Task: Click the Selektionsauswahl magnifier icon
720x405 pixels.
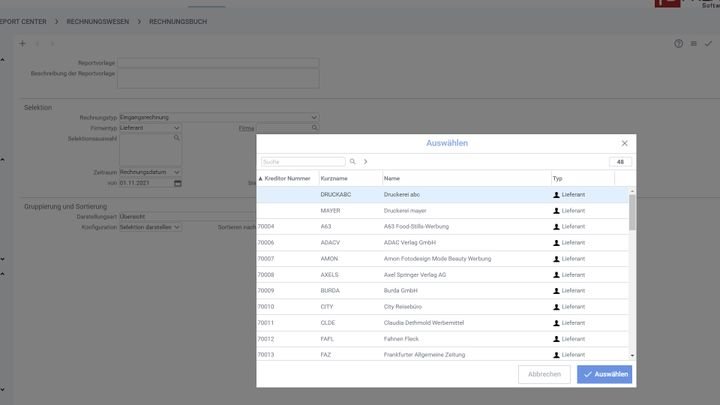Action: point(177,138)
